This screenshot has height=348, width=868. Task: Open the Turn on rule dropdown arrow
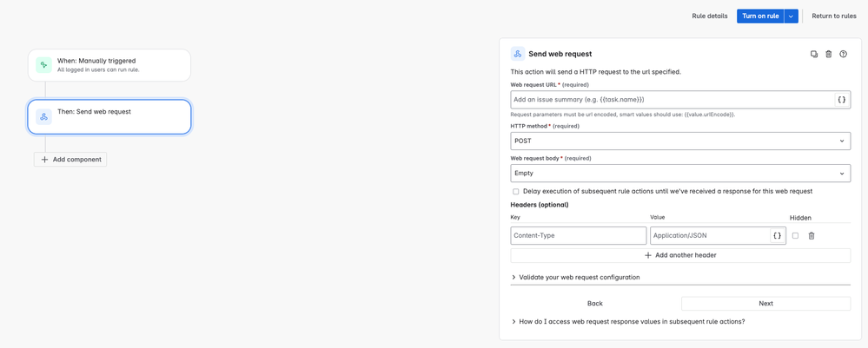point(791,16)
